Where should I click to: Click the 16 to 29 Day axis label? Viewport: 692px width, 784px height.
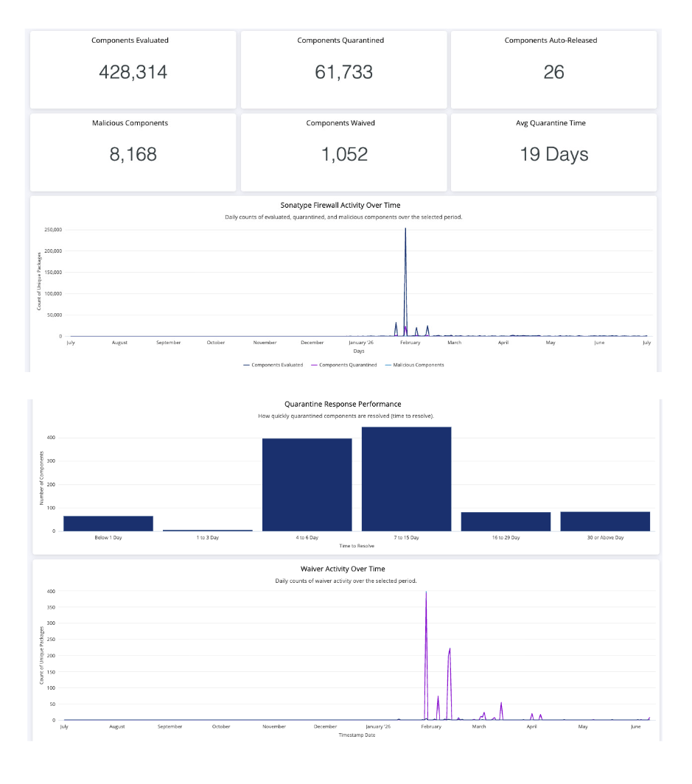[506, 537]
